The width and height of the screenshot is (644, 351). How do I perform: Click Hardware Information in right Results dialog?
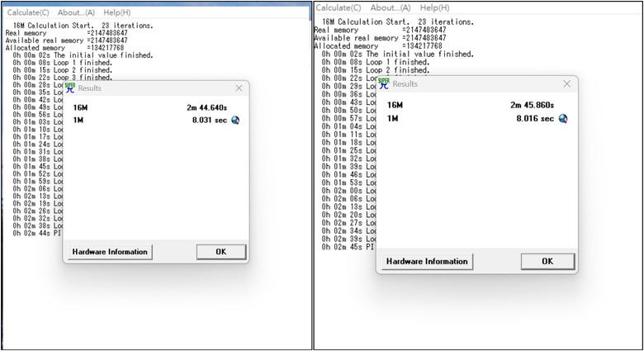click(x=427, y=262)
